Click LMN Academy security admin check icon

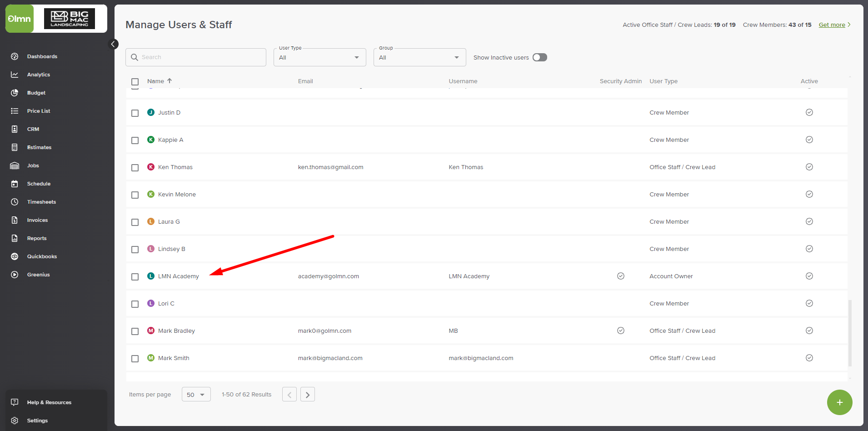[621, 276]
